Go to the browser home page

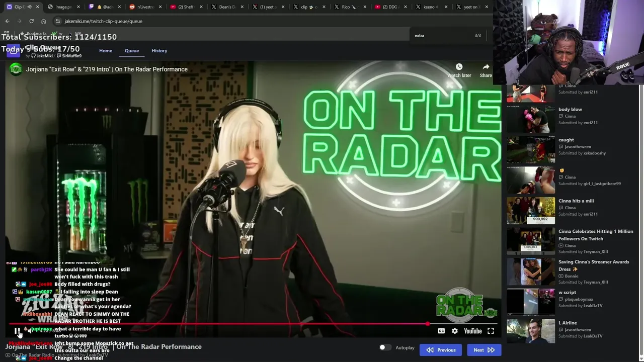(43, 21)
